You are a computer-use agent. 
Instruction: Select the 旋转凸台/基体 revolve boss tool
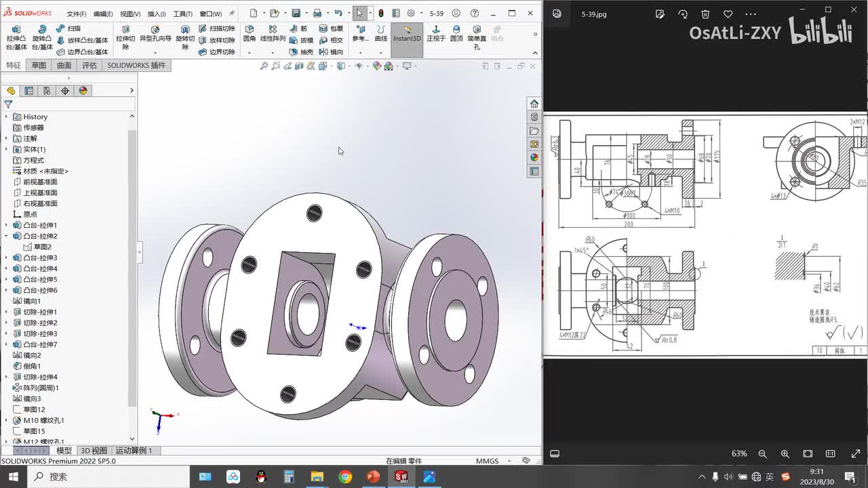click(42, 39)
